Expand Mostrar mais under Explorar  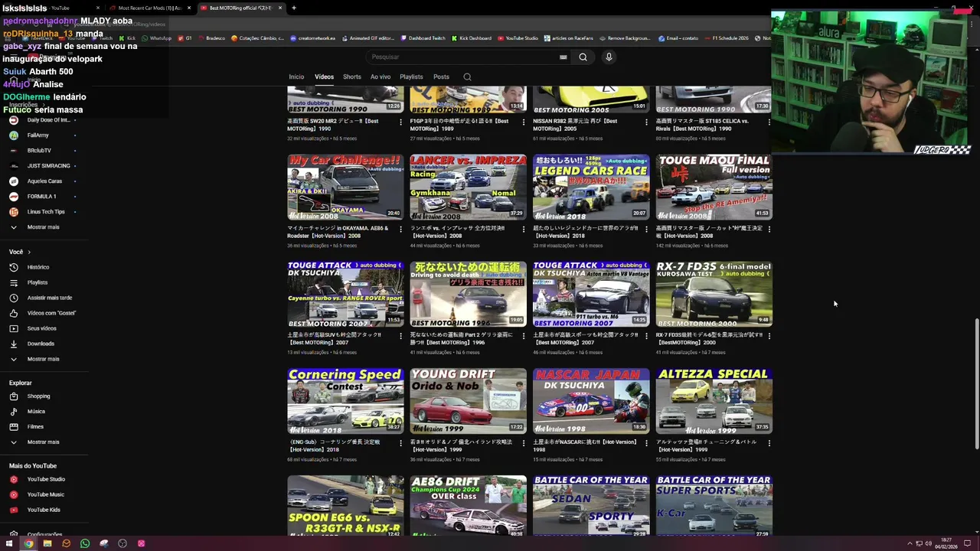click(x=43, y=442)
